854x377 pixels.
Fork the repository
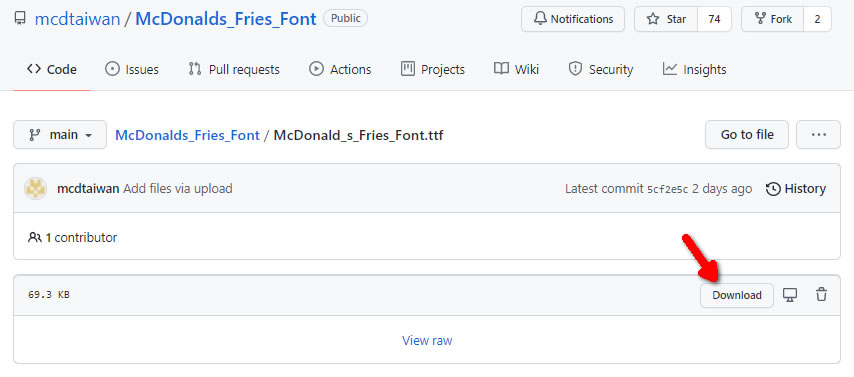click(x=773, y=19)
